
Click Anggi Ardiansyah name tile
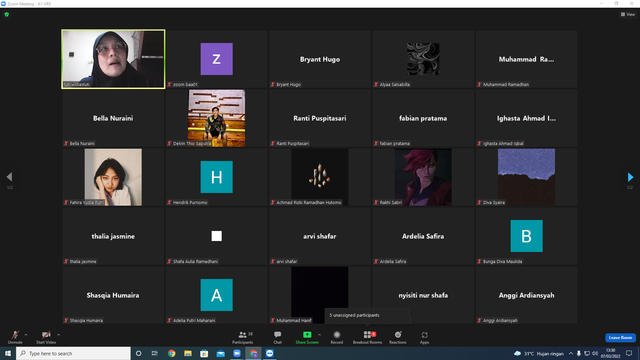(x=526, y=295)
